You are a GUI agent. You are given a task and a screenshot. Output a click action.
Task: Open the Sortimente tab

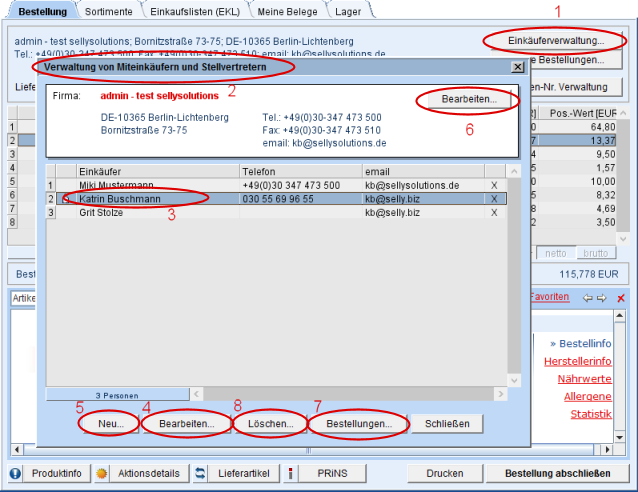click(x=109, y=11)
